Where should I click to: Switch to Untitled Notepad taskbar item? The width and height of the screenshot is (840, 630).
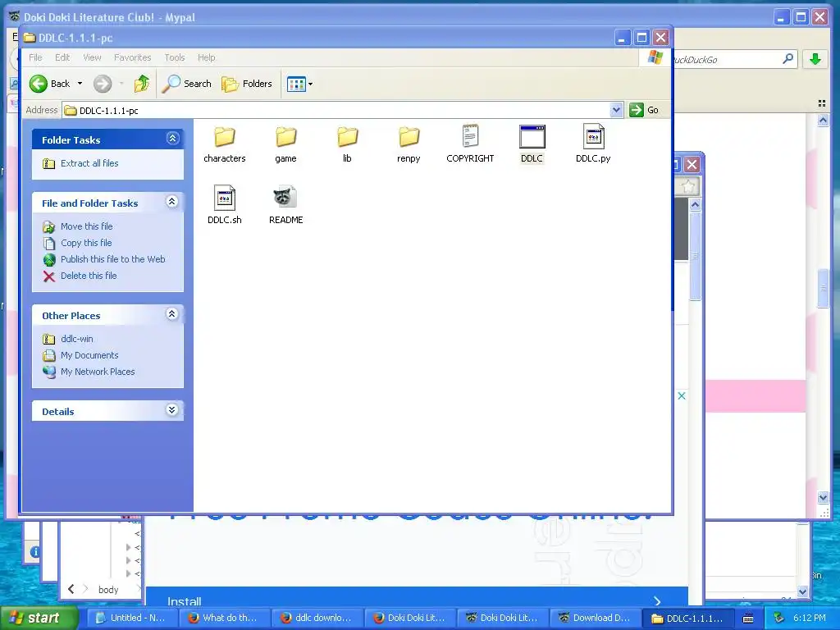coord(130,619)
